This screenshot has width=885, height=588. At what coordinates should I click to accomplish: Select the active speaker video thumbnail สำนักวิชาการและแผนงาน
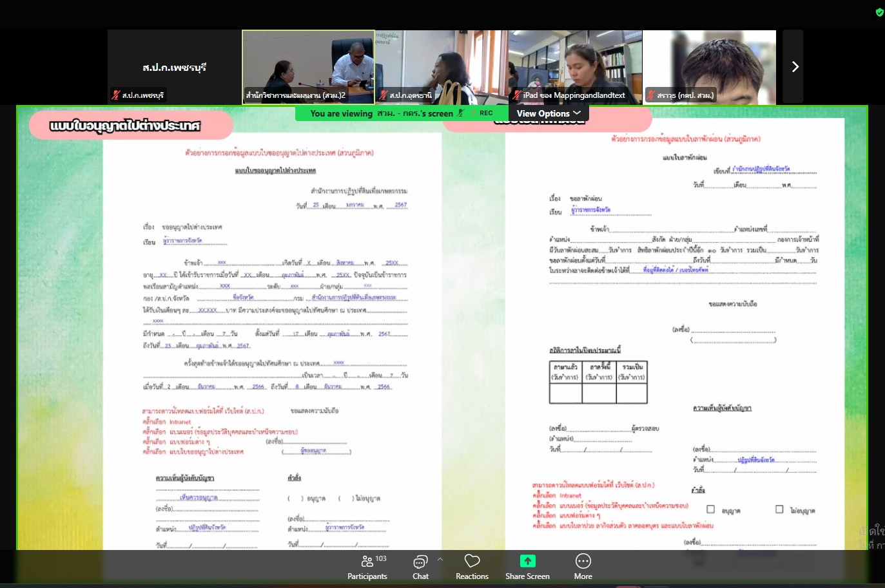pos(308,67)
